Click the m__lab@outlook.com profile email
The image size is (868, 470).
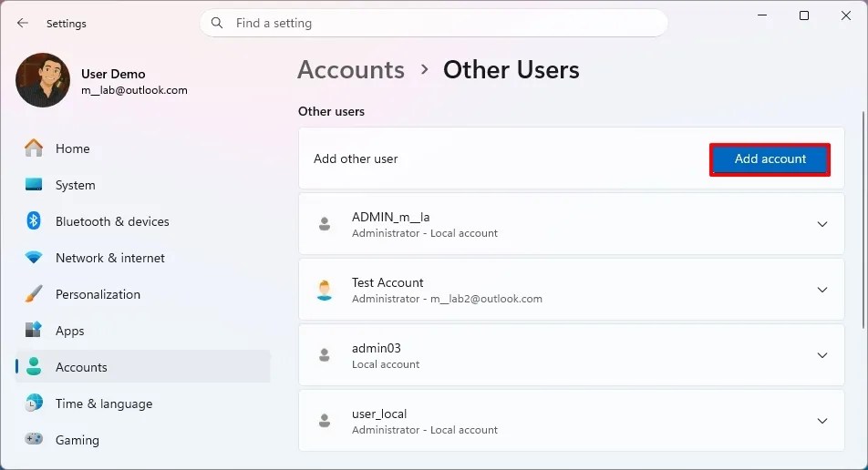(135, 90)
